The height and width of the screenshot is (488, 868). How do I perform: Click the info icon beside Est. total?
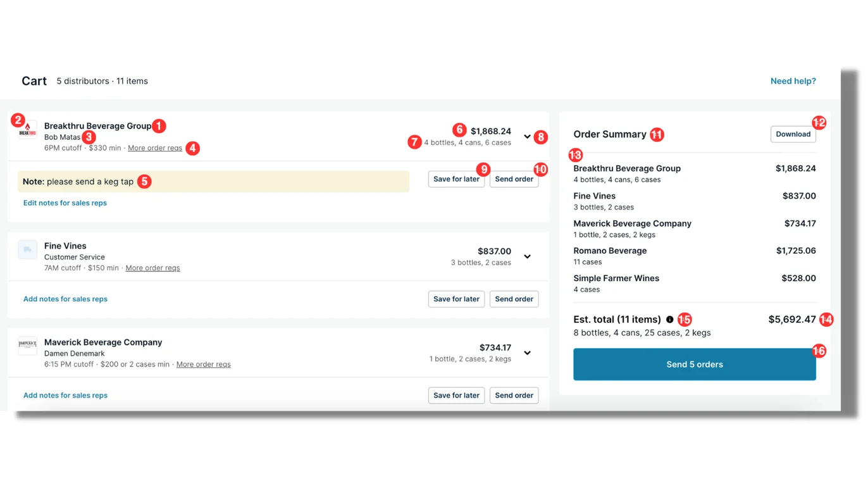pos(669,319)
